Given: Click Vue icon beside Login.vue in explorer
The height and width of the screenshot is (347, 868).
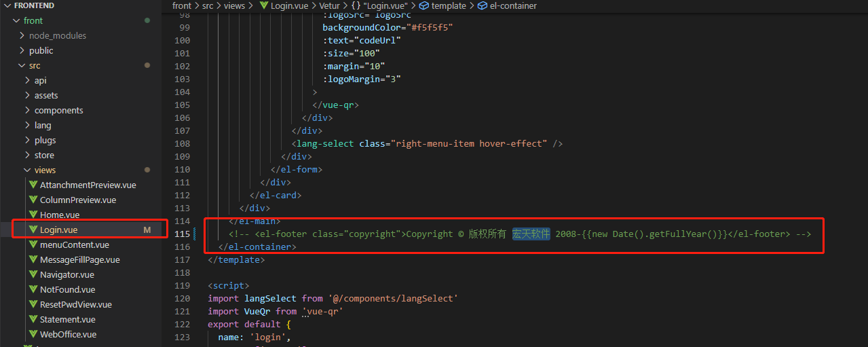Looking at the screenshot, I should point(33,230).
